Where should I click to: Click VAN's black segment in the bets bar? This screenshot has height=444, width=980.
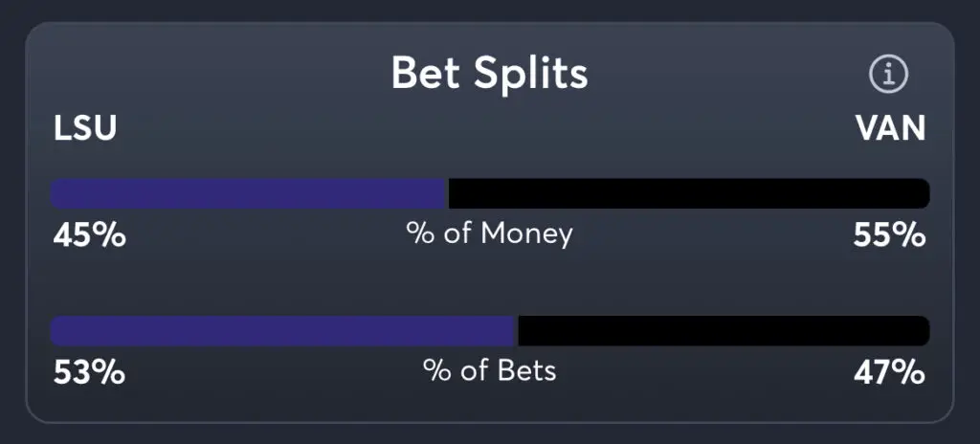724,331
